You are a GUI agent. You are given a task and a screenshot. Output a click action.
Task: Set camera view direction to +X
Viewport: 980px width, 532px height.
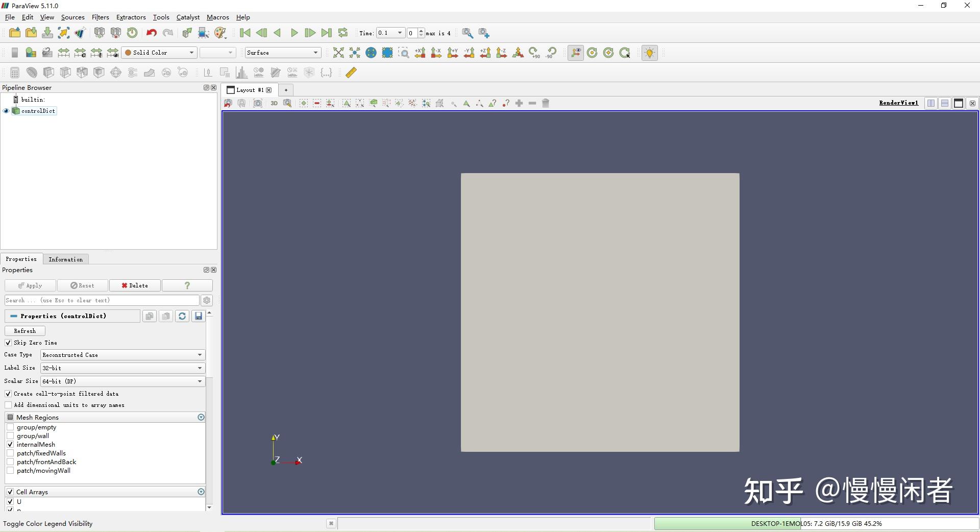pos(420,53)
